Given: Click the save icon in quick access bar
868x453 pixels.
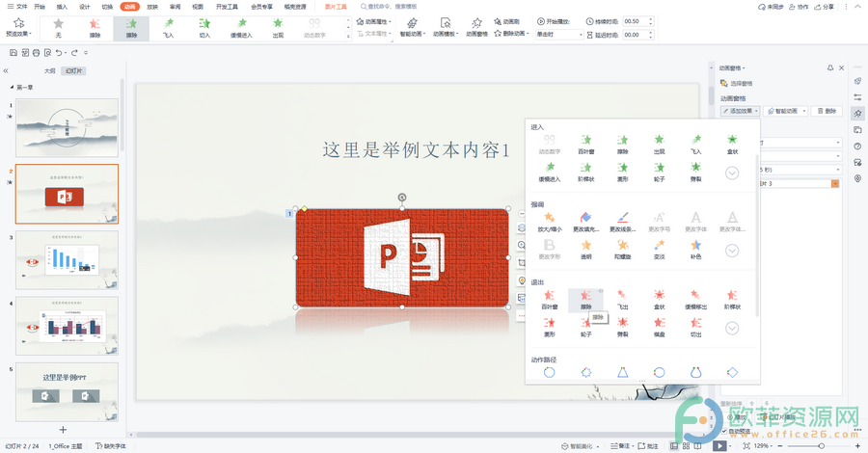Looking at the screenshot, I should click(x=14, y=53).
